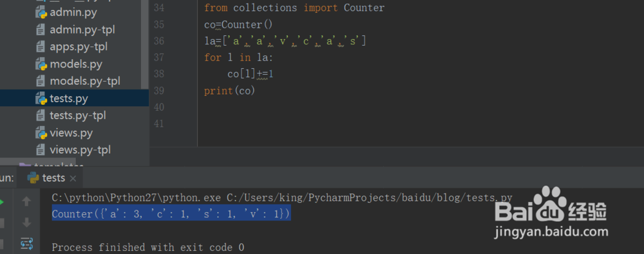Close the tests run tab
644x254 pixels.
coord(73,178)
